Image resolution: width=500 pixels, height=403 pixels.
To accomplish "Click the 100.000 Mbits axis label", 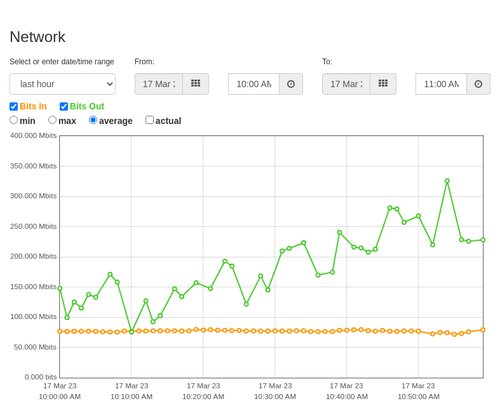I will 33,317.
